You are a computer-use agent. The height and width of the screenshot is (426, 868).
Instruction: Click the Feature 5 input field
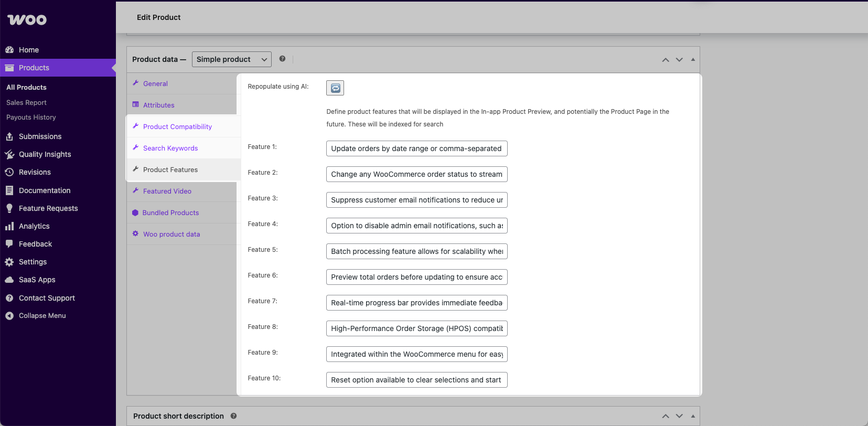(x=417, y=251)
